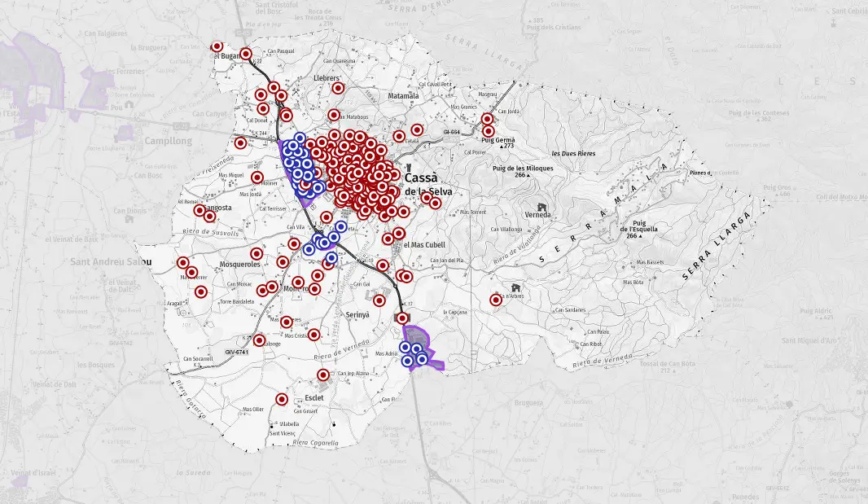Image resolution: width=868 pixels, height=504 pixels.
Task: Select red marker left of Can Jep Alzina
Action: tap(323, 375)
